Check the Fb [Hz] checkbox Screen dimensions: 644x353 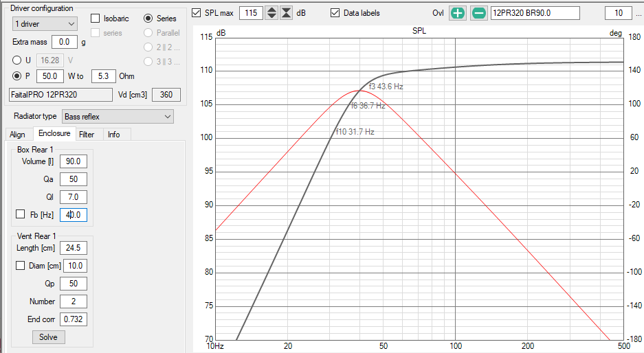20,214
